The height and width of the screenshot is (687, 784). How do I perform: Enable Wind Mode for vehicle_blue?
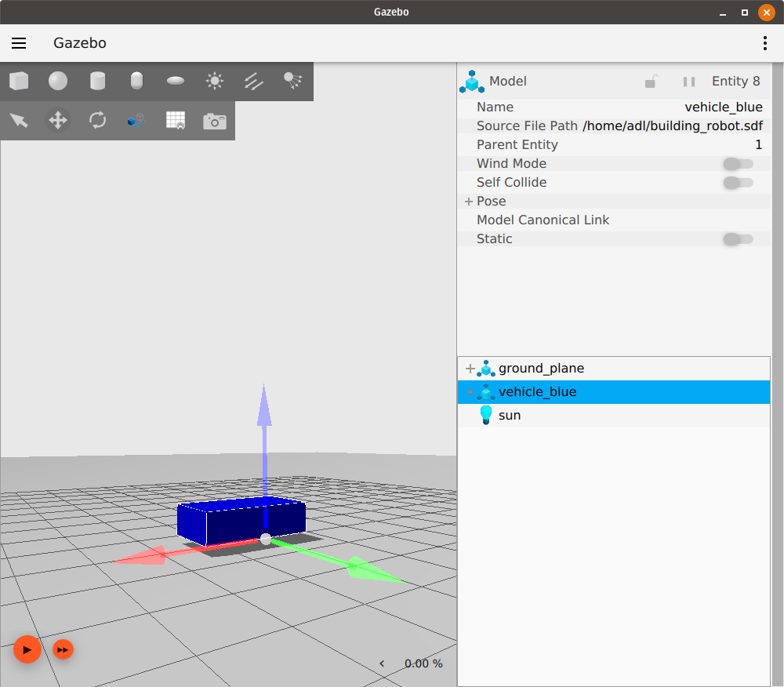click(x=738, y=163)
